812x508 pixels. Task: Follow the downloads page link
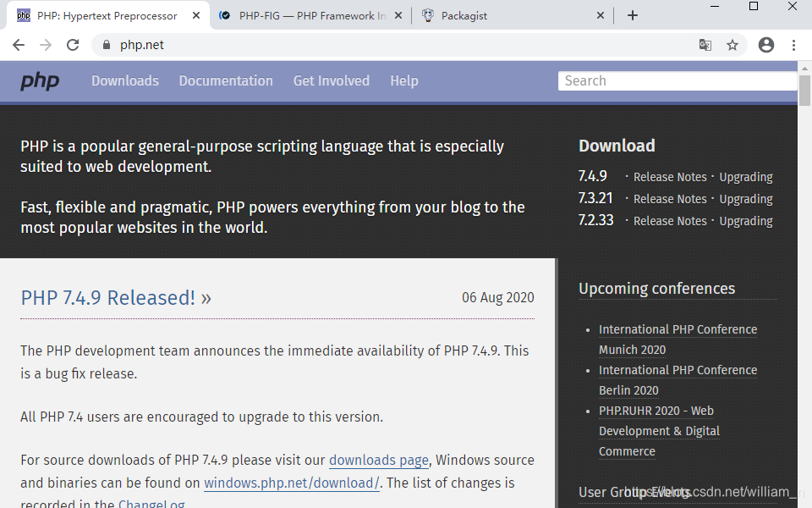[378, 460]
